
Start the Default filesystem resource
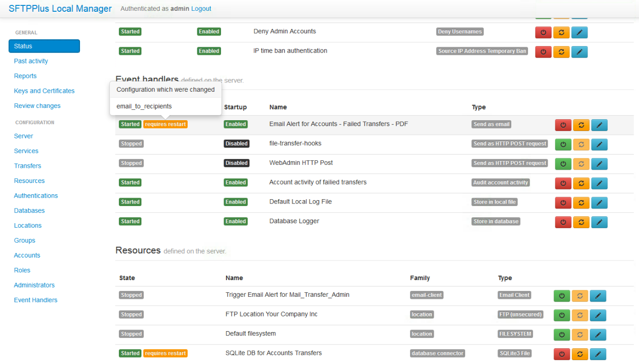(x=562, y=335)
